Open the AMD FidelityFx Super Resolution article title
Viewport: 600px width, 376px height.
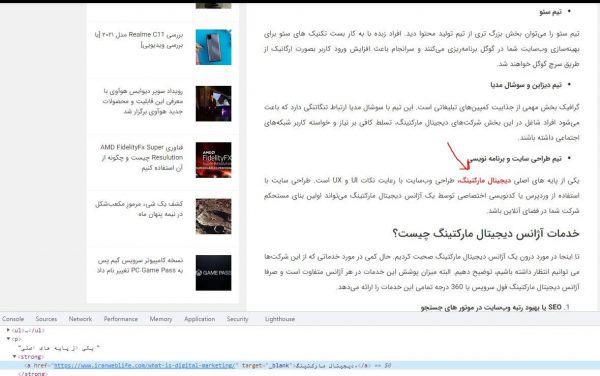(x=142, y=157)
